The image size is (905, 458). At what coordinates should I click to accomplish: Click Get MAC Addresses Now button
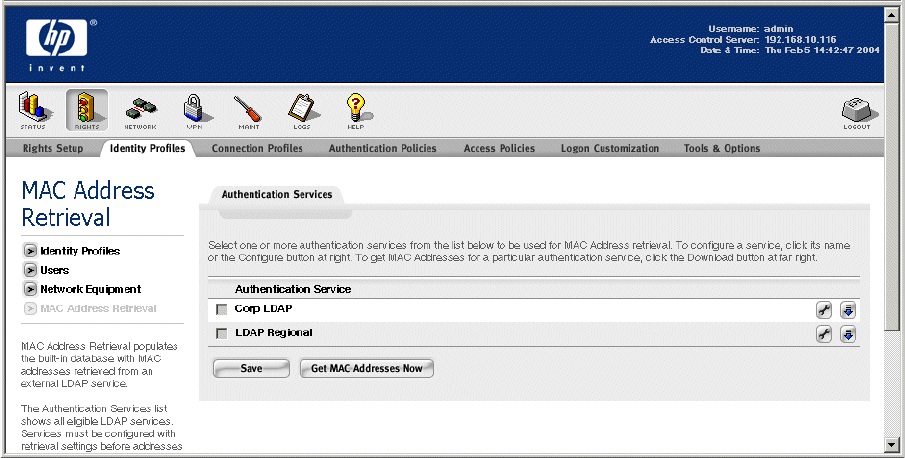click(x=367, y=369)
